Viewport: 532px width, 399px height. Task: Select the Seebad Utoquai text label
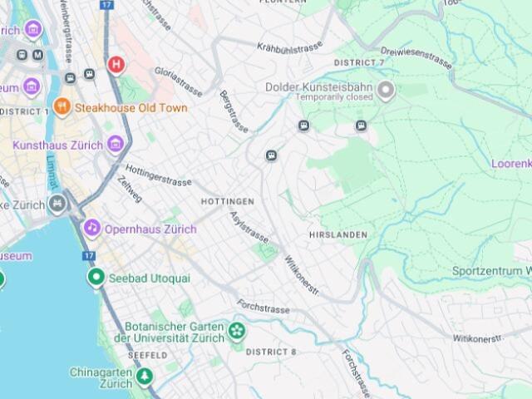pyautogui.click(x=150, y=278)
